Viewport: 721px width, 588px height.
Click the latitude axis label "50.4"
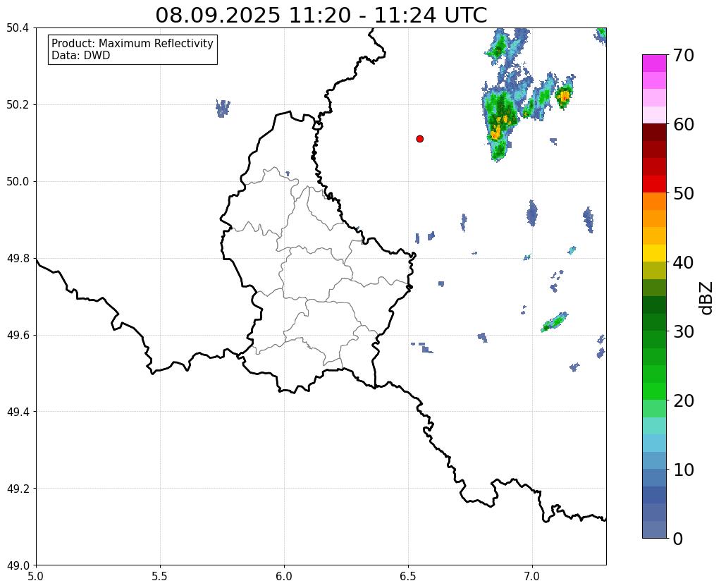18,28
